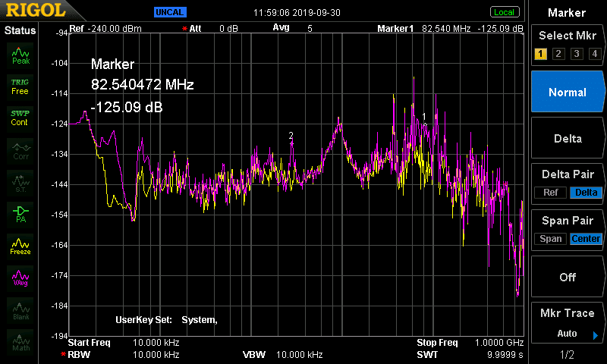Expand the Mkr Trace Auto submenu
Screen dimensions: 607x364
(567, 323)
